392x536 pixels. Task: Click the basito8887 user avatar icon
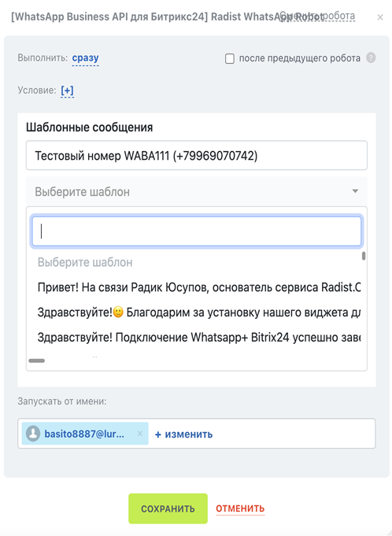tap(33, 434)
